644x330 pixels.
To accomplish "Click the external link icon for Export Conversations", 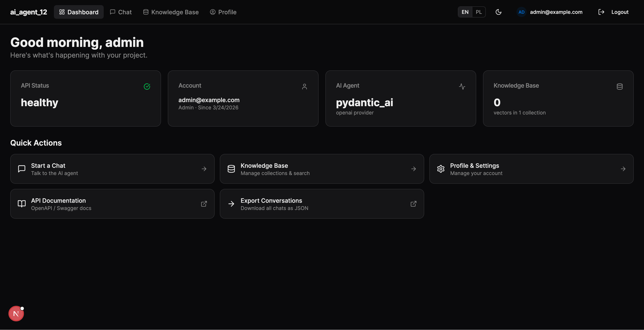I will tap(414, 204).
